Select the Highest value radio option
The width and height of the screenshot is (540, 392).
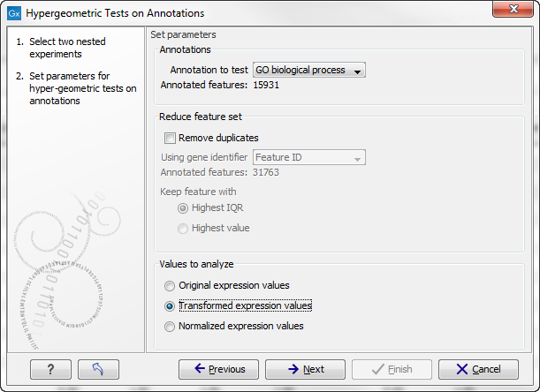click(x=183, y=229)
